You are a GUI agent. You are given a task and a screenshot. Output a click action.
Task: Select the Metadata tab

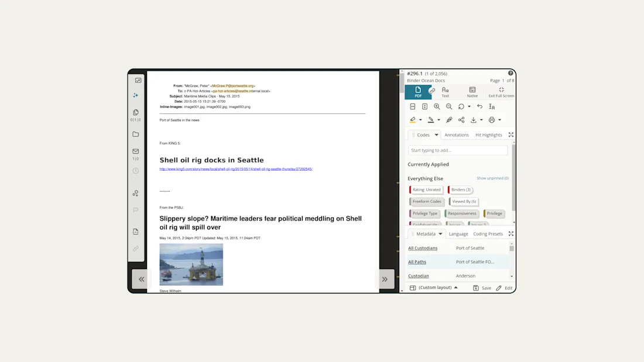tap(426, 234)
